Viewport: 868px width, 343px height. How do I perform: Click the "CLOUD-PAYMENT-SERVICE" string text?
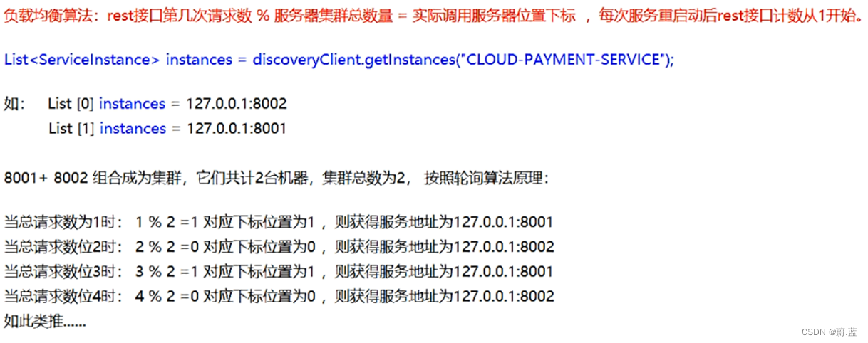pyautogui.click(x=563, y=60)
